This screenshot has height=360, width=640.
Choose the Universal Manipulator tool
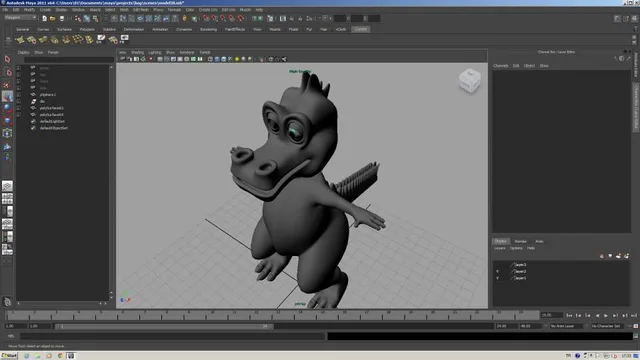click(7, 133)
